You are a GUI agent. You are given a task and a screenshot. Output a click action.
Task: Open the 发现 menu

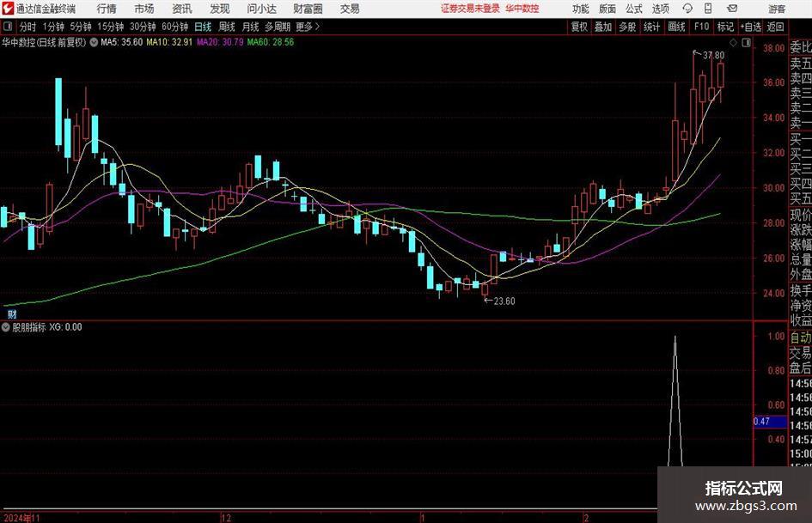point(220,9)
